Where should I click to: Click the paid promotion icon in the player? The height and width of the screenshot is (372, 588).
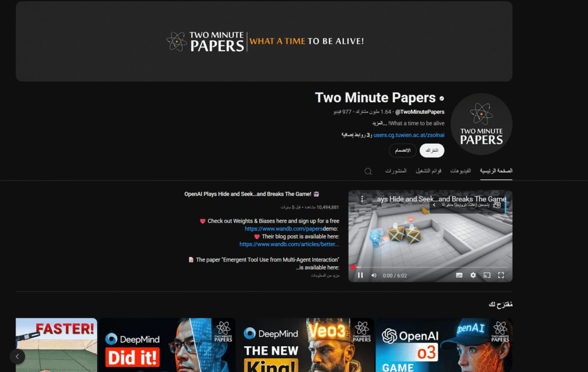click(x=497, y=205)
